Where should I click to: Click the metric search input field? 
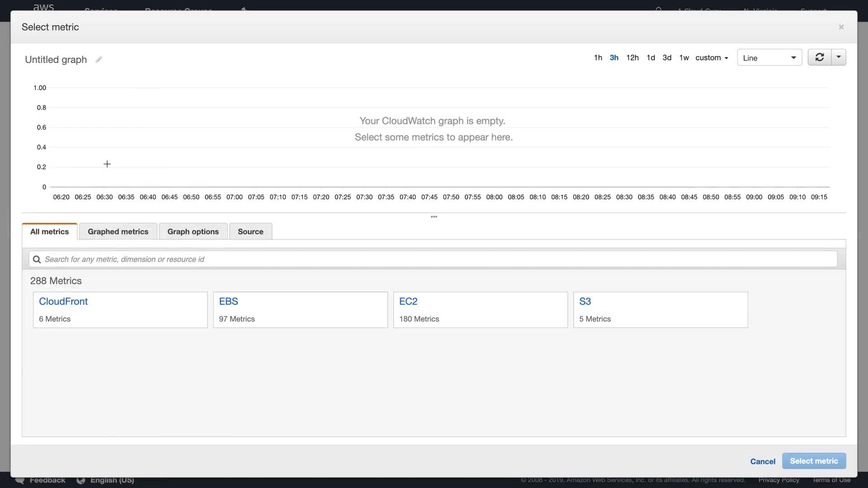click(x=434, y=259)
